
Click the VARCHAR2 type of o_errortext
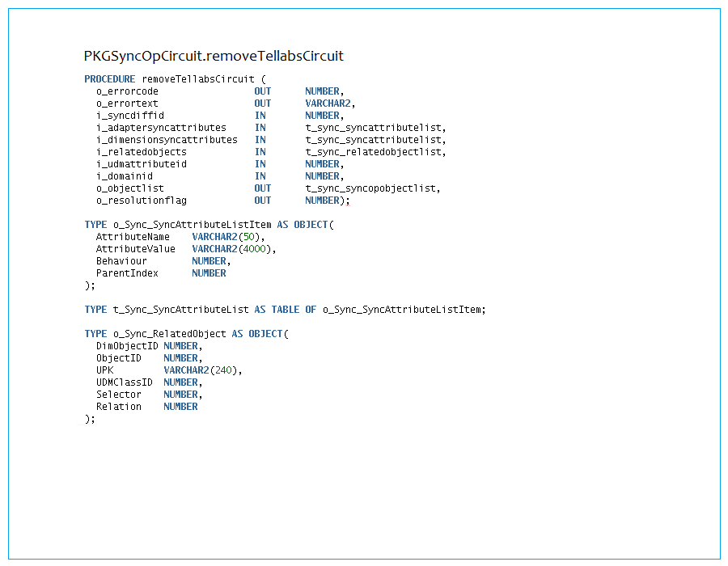[x=329, y=103]
